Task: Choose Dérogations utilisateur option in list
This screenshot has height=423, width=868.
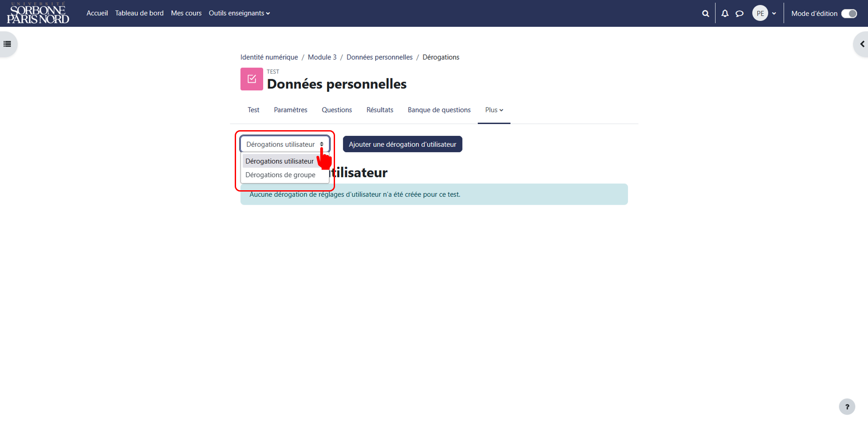Action: pos(279,161)
